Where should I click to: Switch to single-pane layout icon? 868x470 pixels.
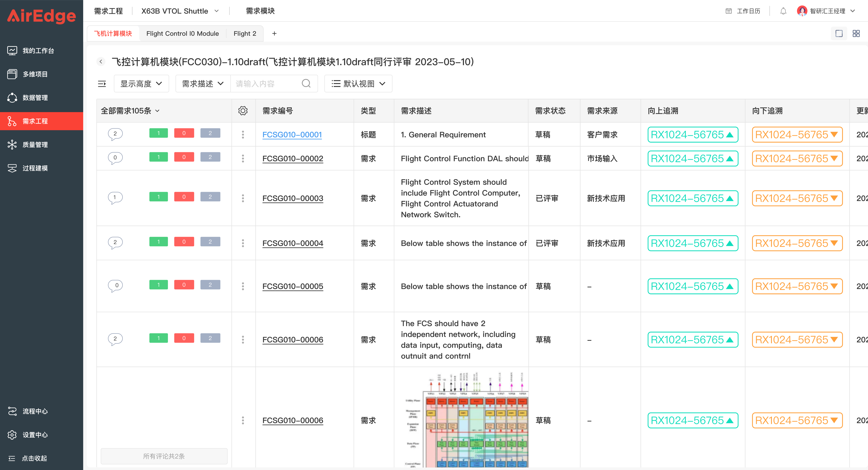(839, 33)
